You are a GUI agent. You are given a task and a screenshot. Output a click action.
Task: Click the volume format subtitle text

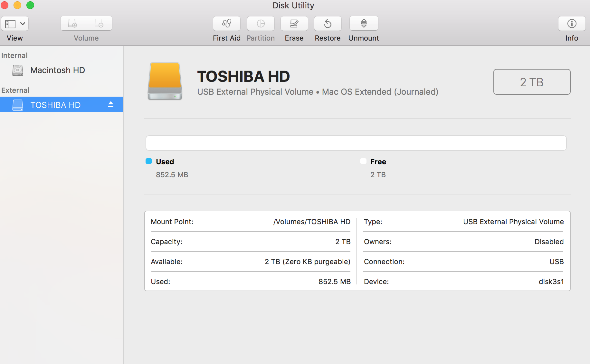click(318, 92)
